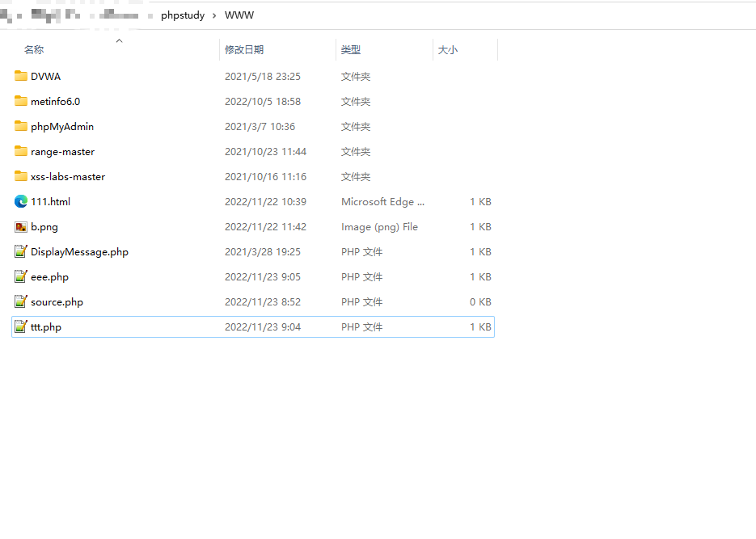Click the 1 KB size of ttt.php

[480, 327]
